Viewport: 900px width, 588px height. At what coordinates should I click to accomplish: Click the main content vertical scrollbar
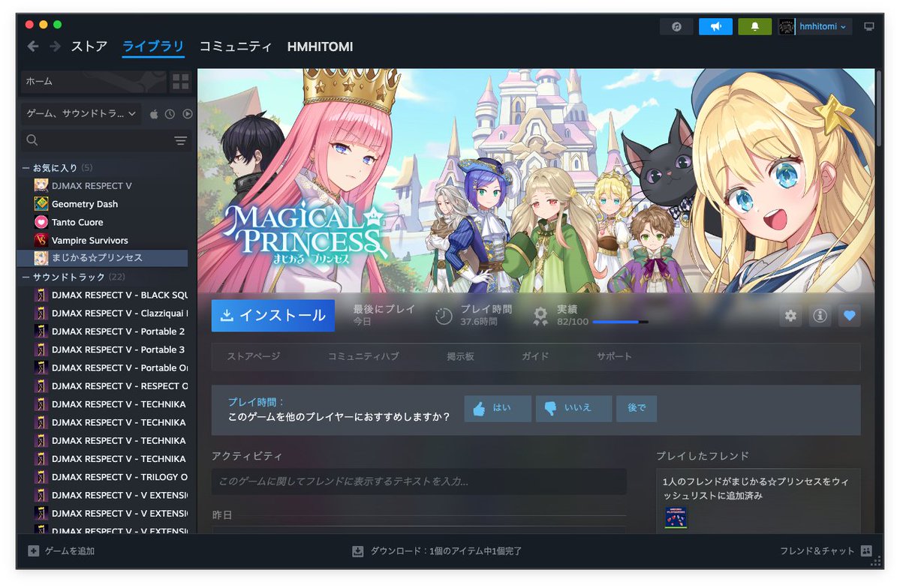coord(879,109)
